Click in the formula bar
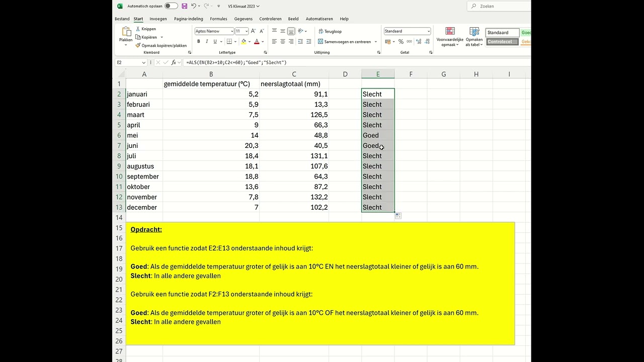644x362 pixels. 357,62
